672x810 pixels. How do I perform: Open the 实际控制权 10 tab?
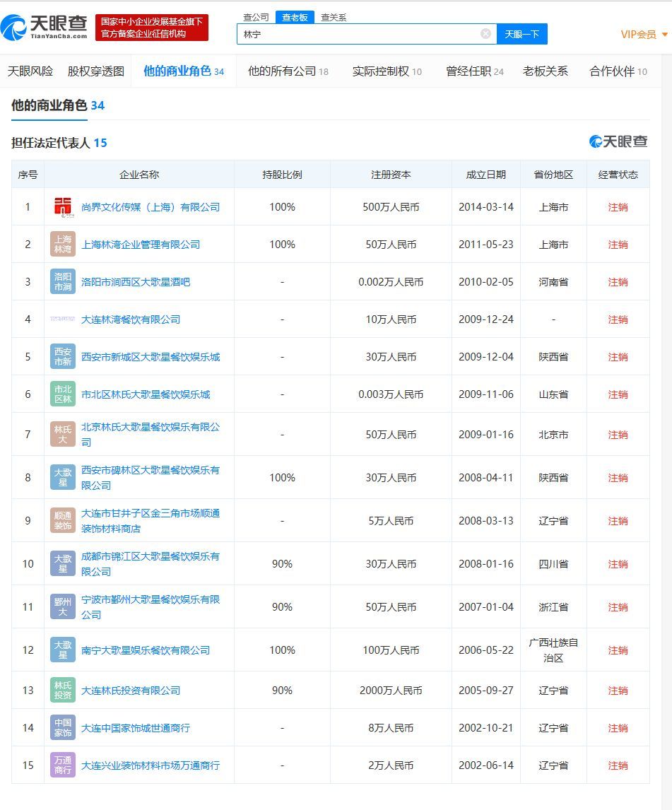click(x=387, y=71)
